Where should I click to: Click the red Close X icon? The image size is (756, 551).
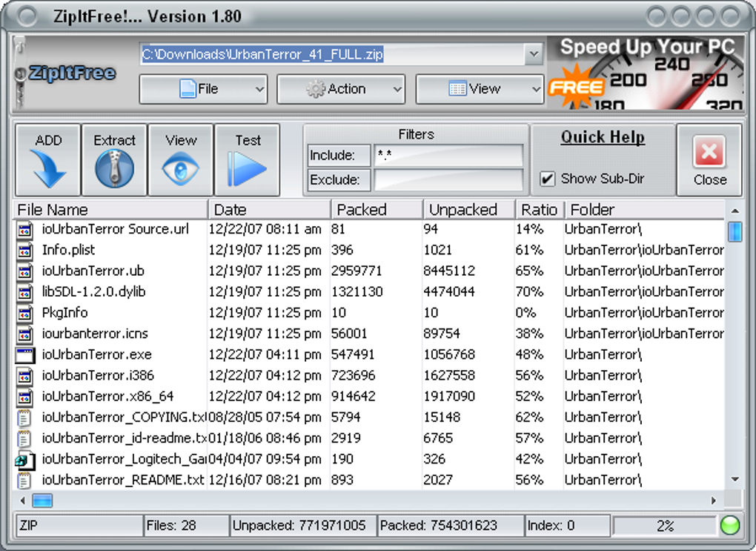coord(709,152)
